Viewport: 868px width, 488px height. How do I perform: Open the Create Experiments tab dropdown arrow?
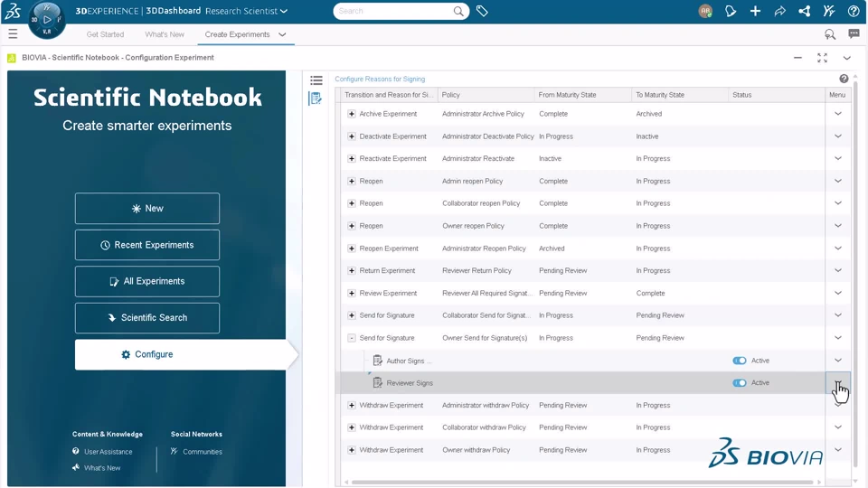282,34
